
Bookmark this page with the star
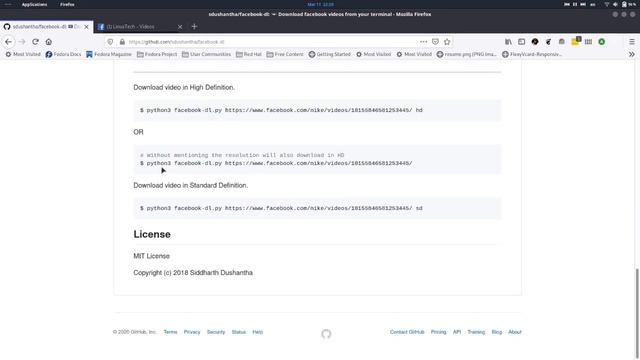pos(447,42)
